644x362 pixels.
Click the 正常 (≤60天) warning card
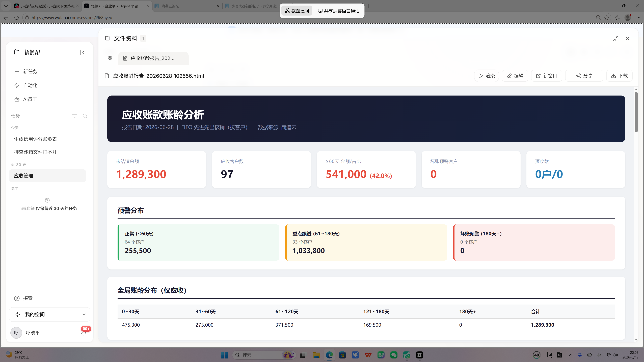pos(199,243)
